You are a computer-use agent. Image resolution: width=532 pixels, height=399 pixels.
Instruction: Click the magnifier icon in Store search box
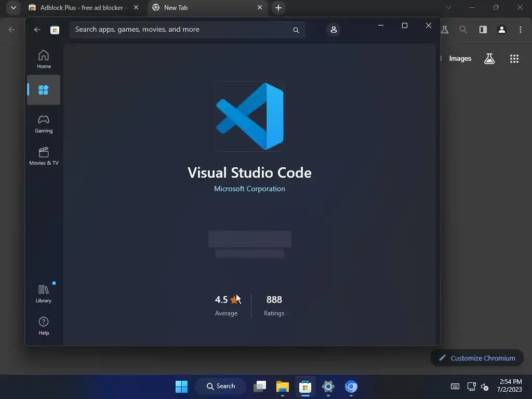point(296,30)
